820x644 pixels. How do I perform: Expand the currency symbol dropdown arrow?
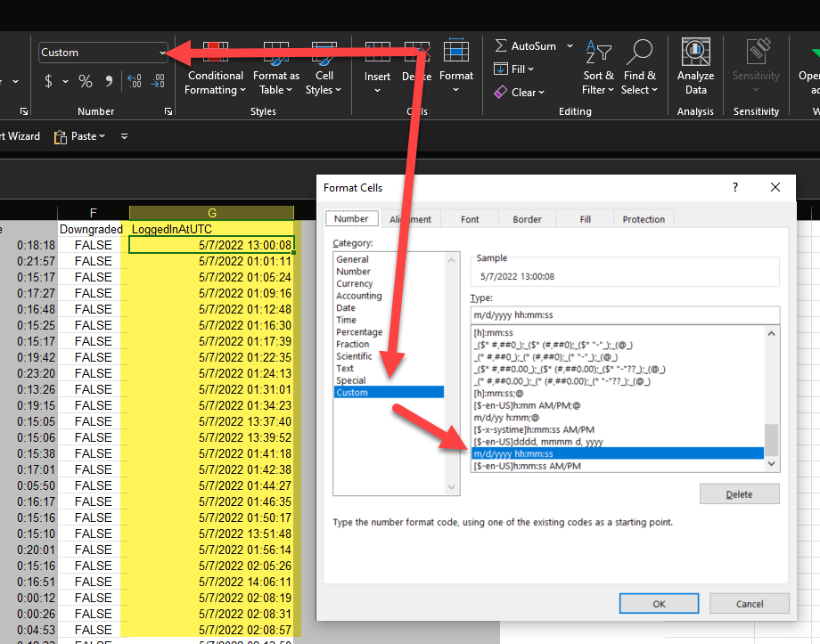coord(65,82)
